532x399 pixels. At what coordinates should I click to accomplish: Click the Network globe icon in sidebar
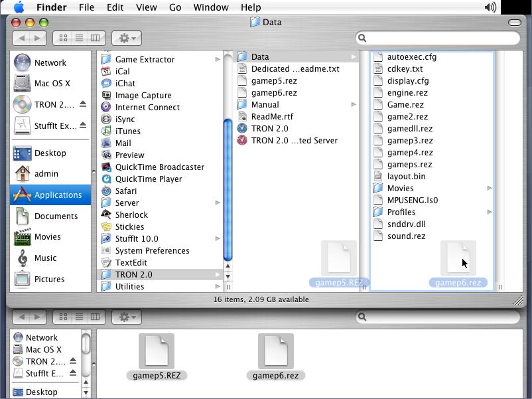23,62
